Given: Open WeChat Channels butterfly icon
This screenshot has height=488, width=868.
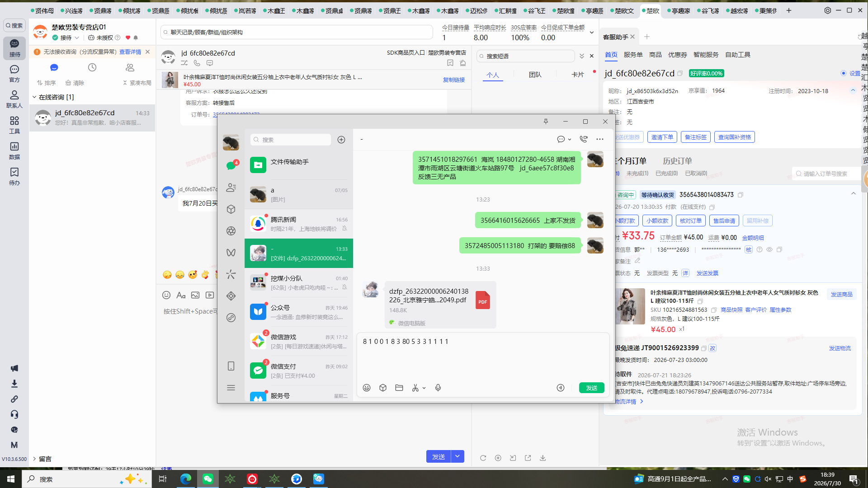Looking at the screenshot, I should (x=231, y=253).
